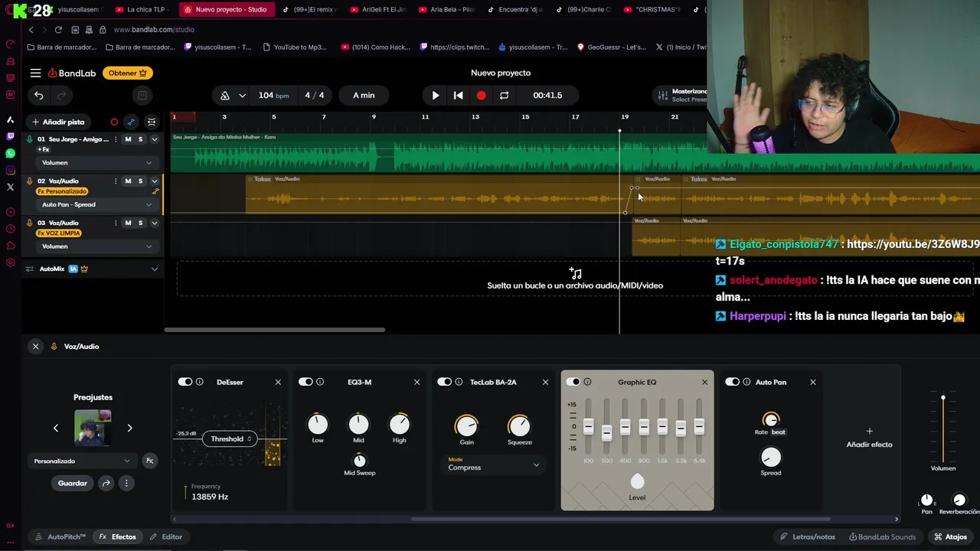The height and width of the screenshot is (551, 980).
Task: Open the Atajos shortcuts button
Action: pos(949,536)
